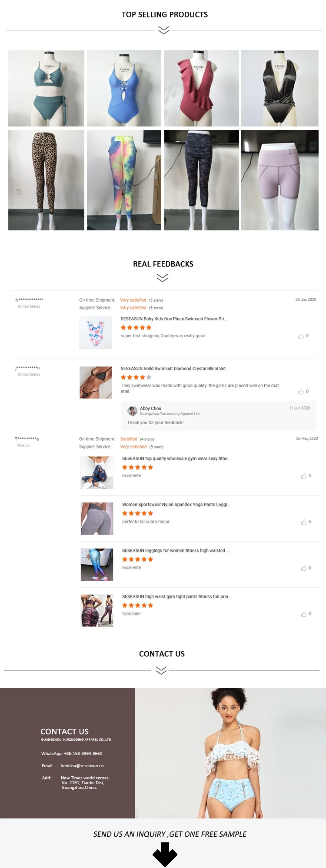Image resolution: width=326 pixels, height=868 pixels.
Task: Open the SESEASUN Solid Swimsuit Diamond Crystal Bikini link
Action: click(174, 369)
